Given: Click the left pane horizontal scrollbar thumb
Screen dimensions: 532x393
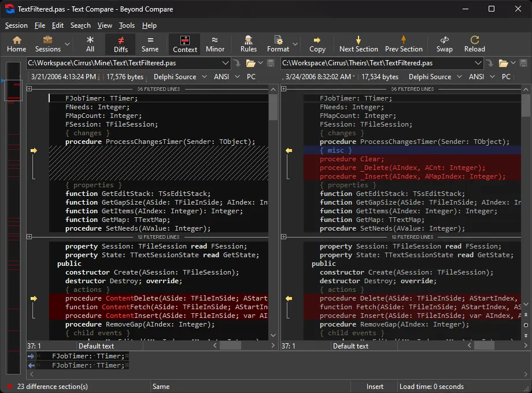Looking at the screenshot, I should click(x=230, y=346).
